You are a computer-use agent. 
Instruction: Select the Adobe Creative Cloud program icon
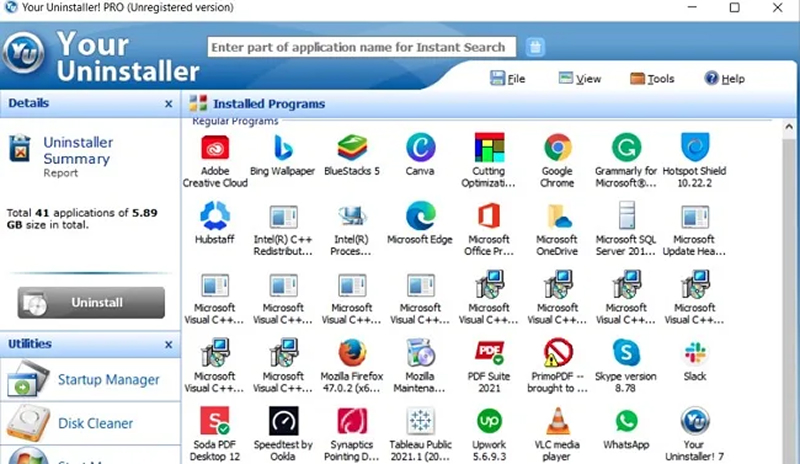pos(215,148)
